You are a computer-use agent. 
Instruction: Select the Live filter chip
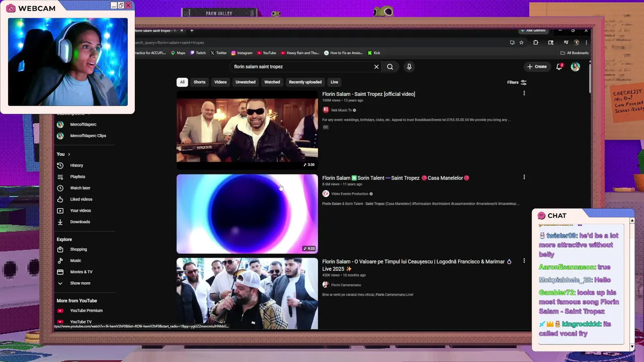pyautogui.click(x=334, y=82)
